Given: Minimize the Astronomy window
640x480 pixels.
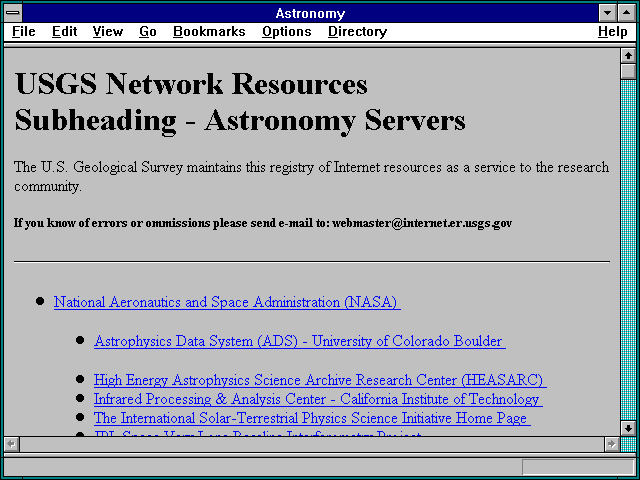Looking at the screenshot, I should click(607, 13).
